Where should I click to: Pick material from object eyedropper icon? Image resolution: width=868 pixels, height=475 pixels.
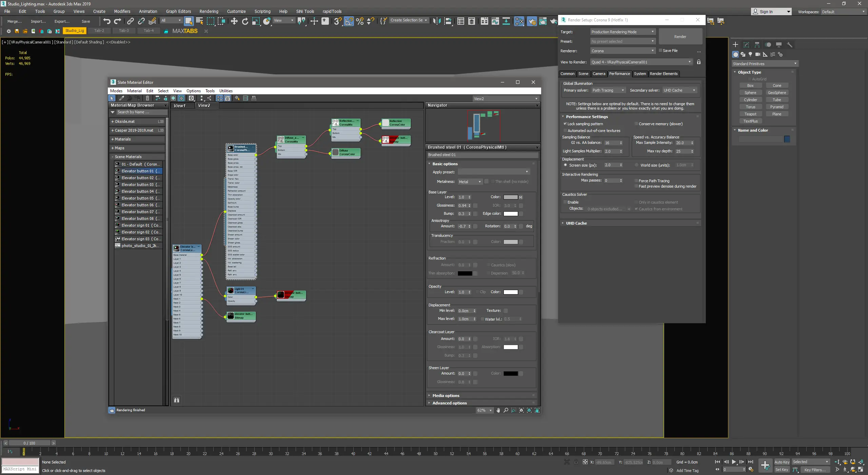pyautogui.click(x=121, y=98)
